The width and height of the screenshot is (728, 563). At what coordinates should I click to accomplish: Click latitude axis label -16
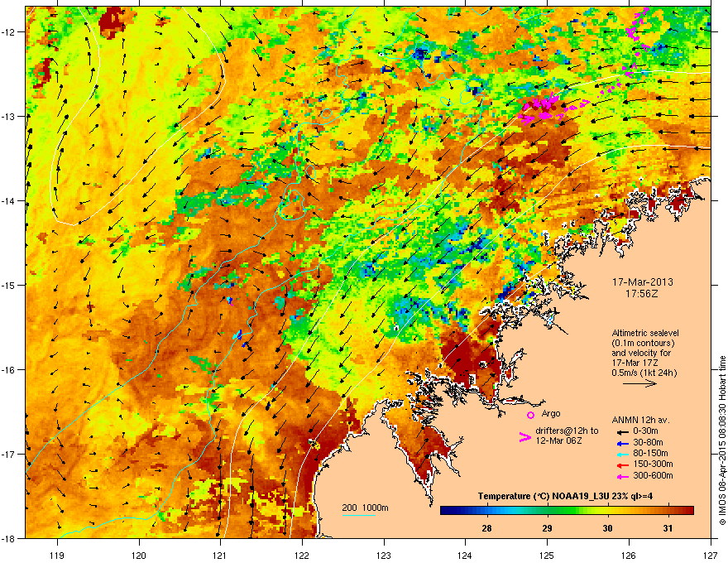coord(8,369)
